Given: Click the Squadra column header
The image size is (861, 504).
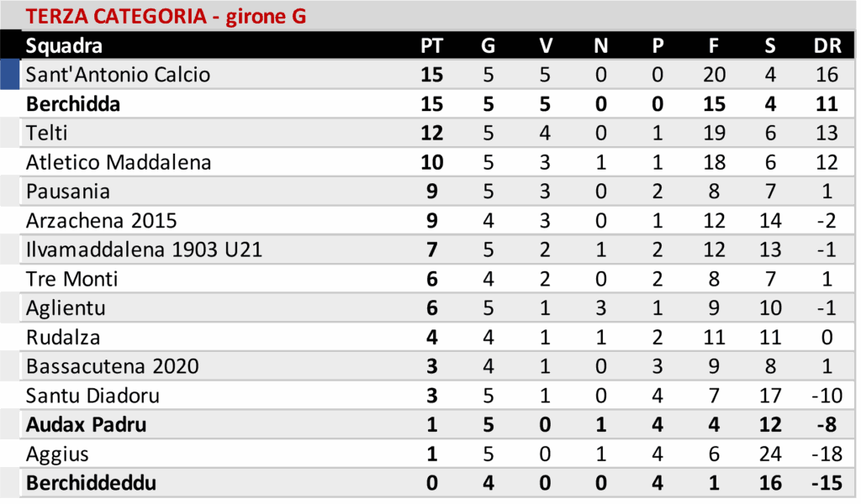Looking at the screenshot, I should coord(65,45).
